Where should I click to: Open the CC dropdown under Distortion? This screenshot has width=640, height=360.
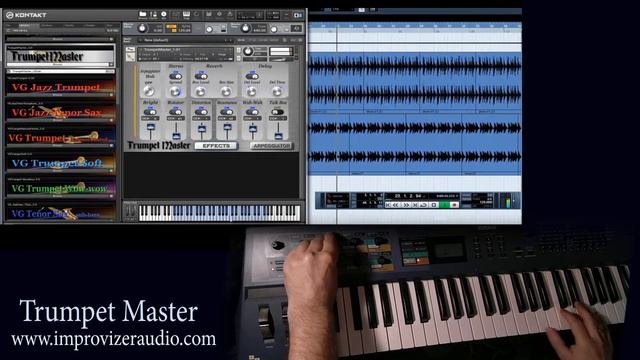click(201, 118)
